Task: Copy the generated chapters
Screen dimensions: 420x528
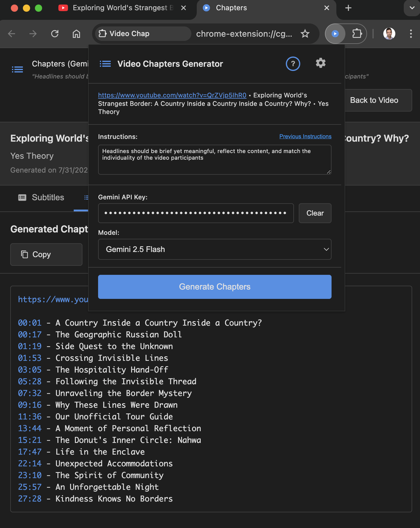Action: pyautogui.click(x=46, y=254)
